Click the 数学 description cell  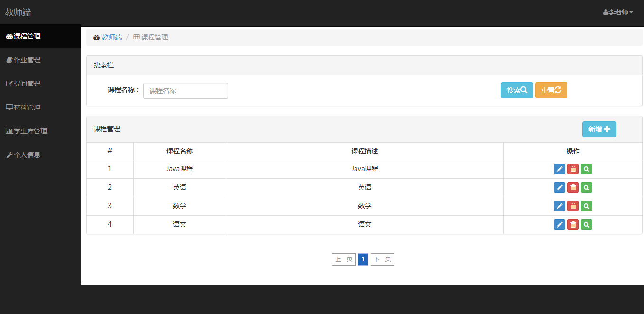pos(365,206)
